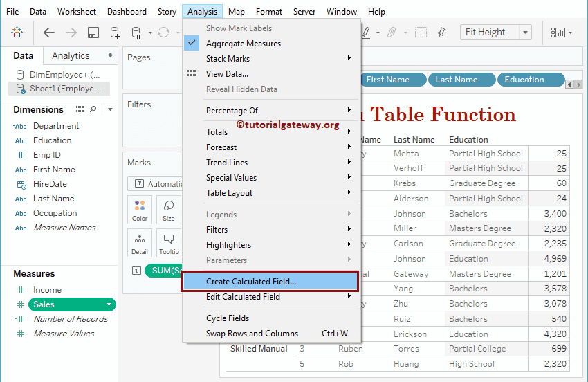This screenshot has height=382, width=588.
Task: Open the Automatic mark type dropdown
Action: [154, 184]
